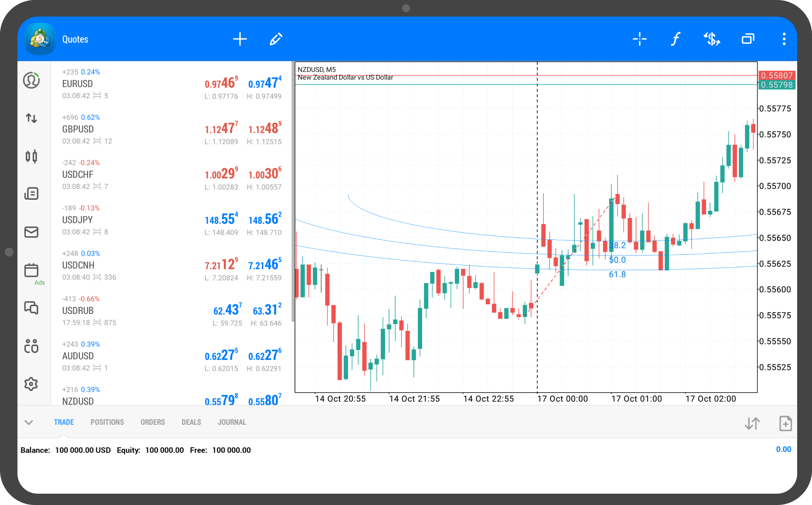The image size is (812, 505).
Task: Sort trades using the arrows icon
Action: [x=752, y=423]
